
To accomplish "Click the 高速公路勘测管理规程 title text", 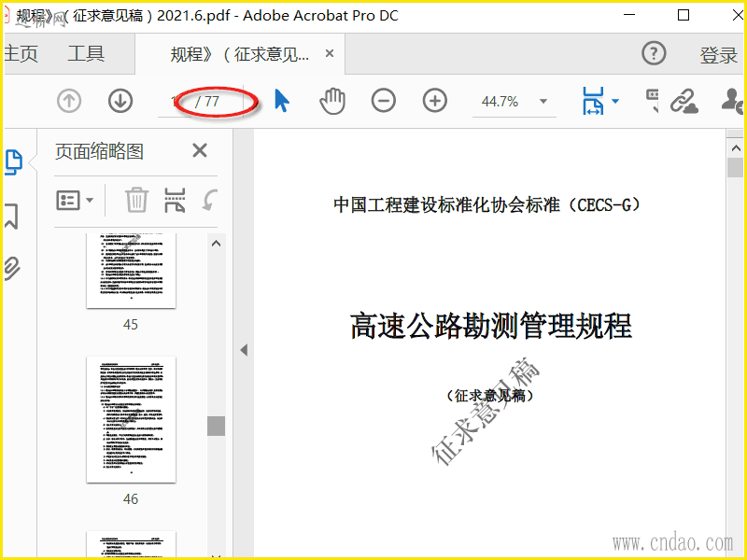I will [x=491, y=327].
